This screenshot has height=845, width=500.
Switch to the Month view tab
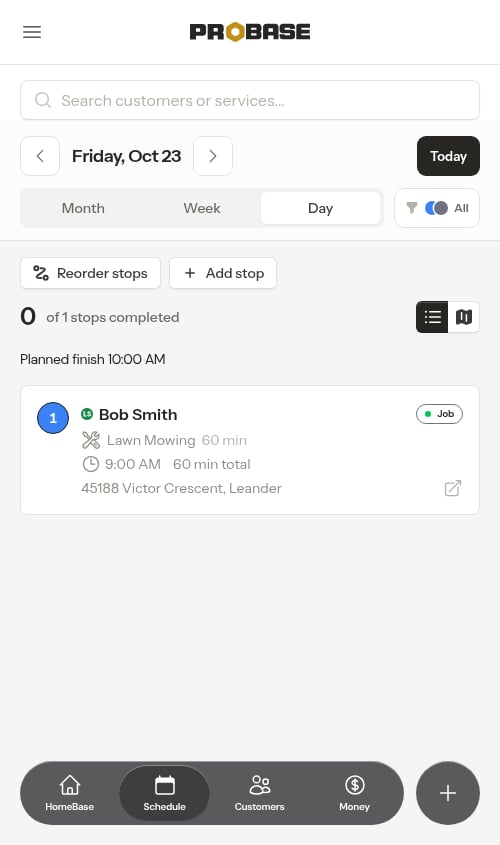click(83, 208)
